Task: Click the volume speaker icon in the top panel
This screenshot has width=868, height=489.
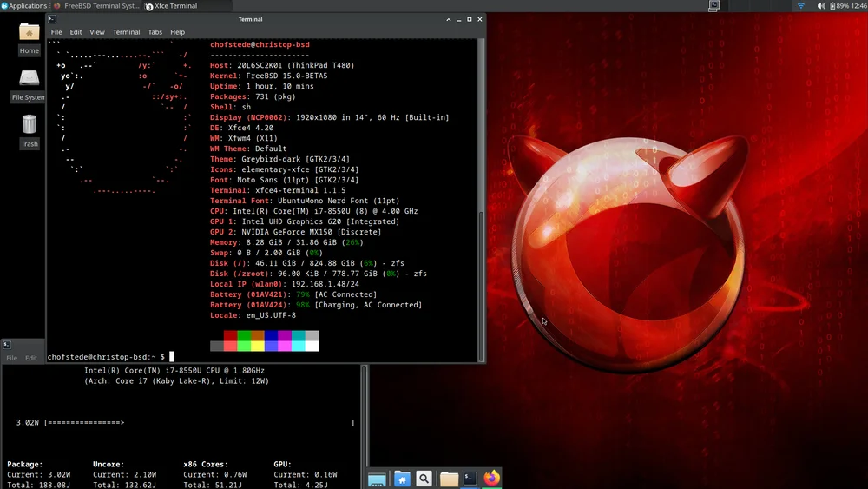Action: click(821, 5)
